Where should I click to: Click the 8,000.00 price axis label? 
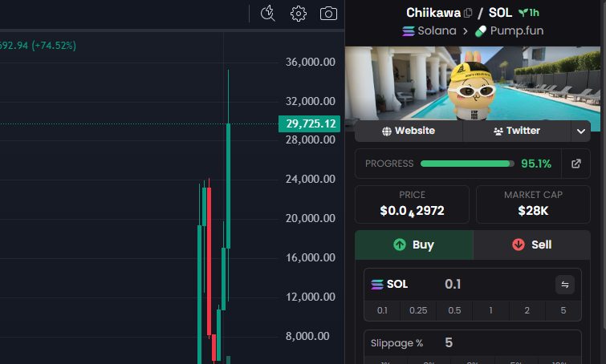coord(307,336)
